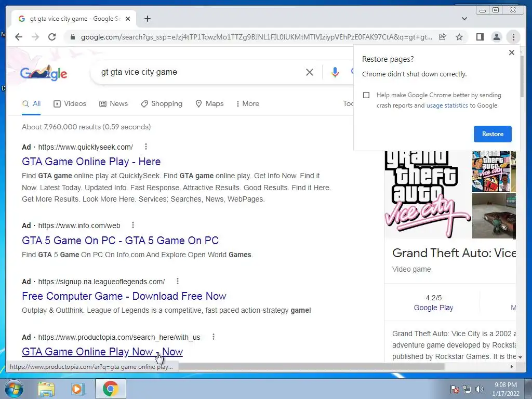Clear the search box text

point(310,72)
